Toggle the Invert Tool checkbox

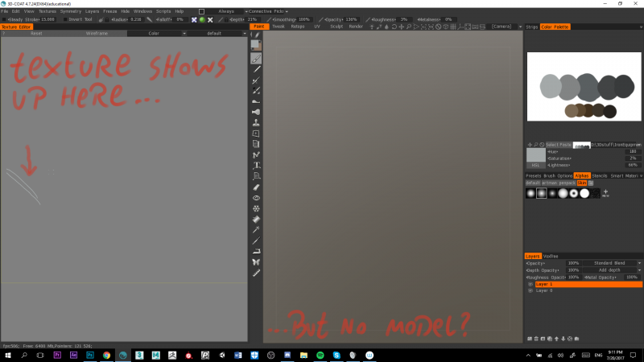[x=64, y=19]
